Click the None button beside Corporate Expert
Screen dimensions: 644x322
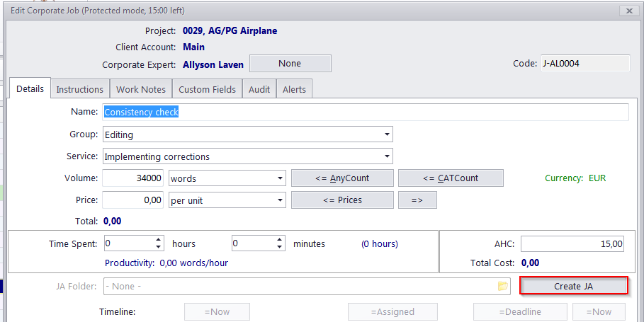tap(290, 64)
